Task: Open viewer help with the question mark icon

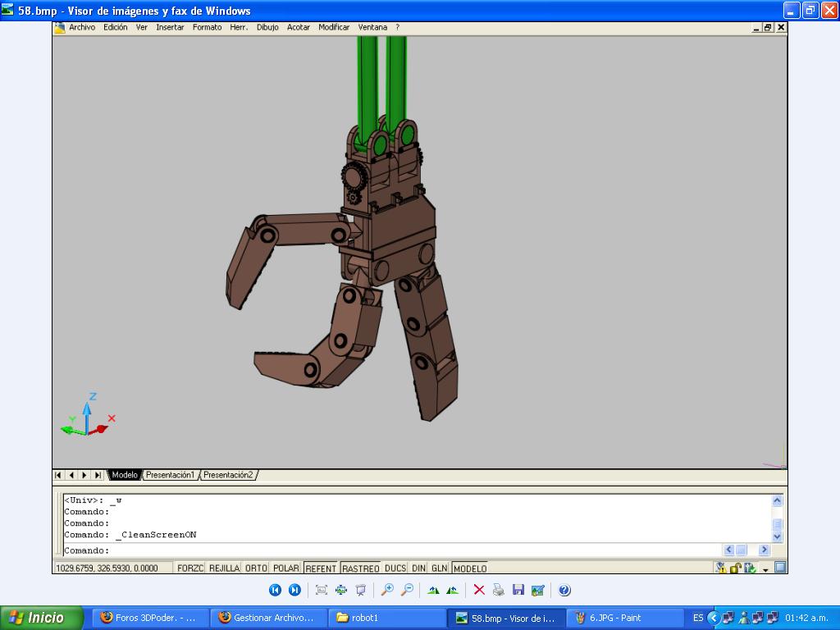Action: [564, 590]
